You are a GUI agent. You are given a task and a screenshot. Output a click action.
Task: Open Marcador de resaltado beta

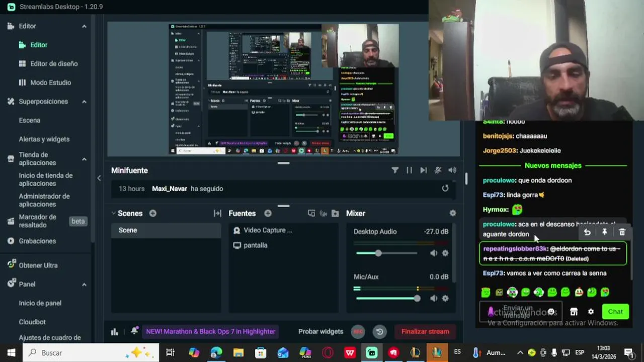[38, 221]
